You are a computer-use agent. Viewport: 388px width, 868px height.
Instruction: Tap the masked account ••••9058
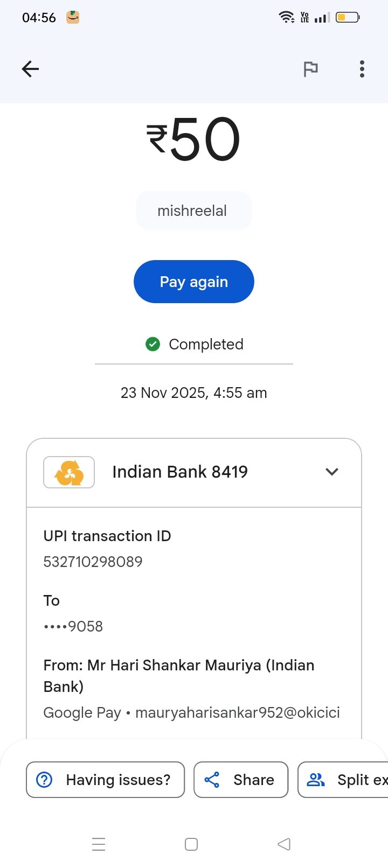pyautogui.click(x=73, y=626)
